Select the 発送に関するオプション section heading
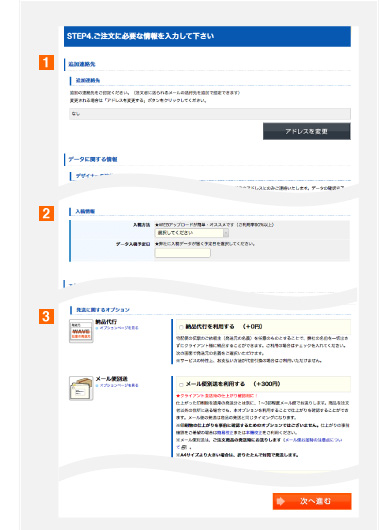 coord(103,310)
